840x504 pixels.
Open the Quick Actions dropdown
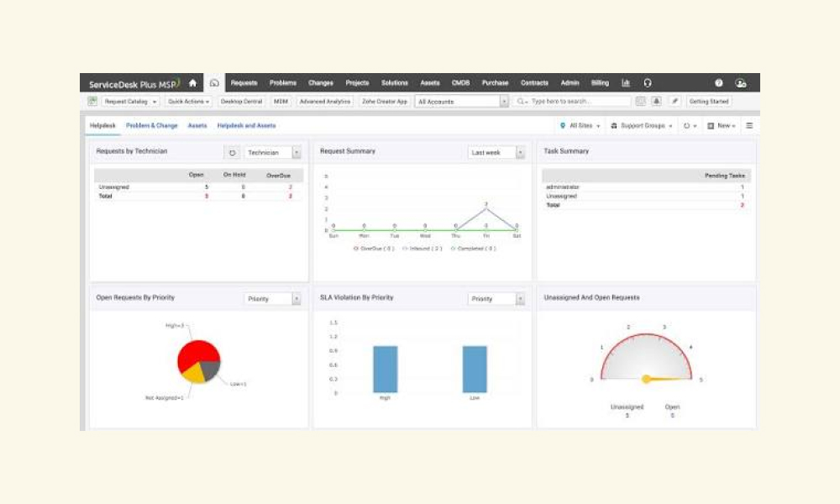(x=188, y=102)
